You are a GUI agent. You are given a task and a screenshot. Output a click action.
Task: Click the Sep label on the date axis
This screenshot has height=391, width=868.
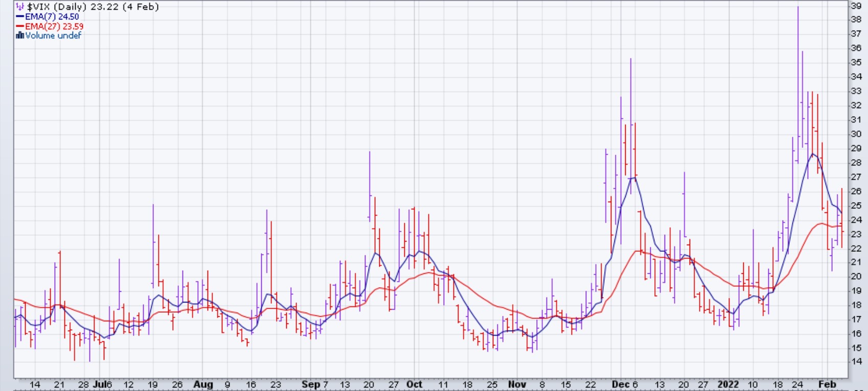[x=310, y=384]
